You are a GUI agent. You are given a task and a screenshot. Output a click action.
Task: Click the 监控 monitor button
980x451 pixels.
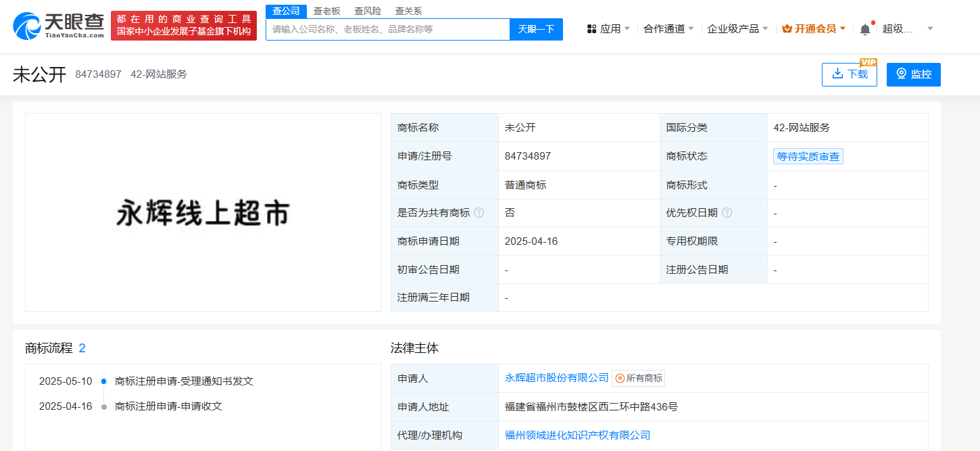(913, 74)
